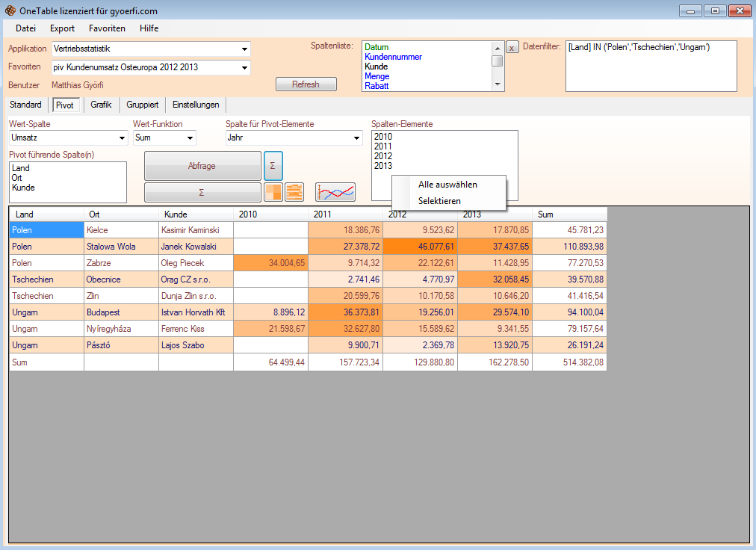This screenshot has width=756, height=550.
Task: Choose 'Alle auswählen' from context menu
Action: pyautogui.click(x=447, y=185)
